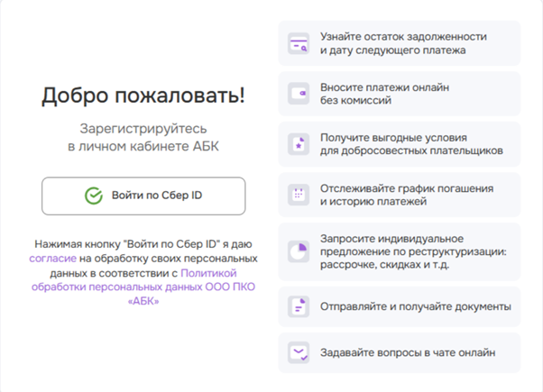
Task: Select the Вносите платежи онлайн без комиссий text
Action: pyautogui.click(x=385, y=94)
